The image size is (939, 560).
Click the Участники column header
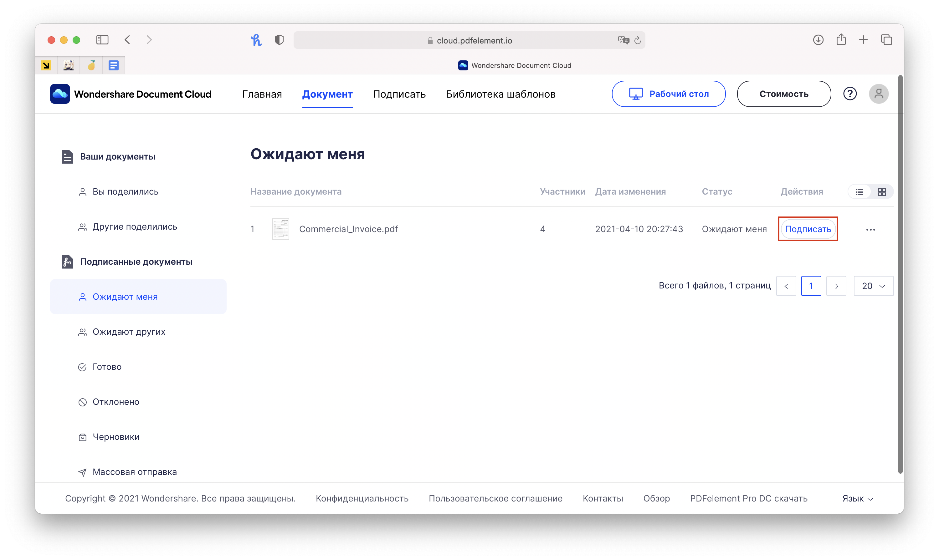(562, 192)
